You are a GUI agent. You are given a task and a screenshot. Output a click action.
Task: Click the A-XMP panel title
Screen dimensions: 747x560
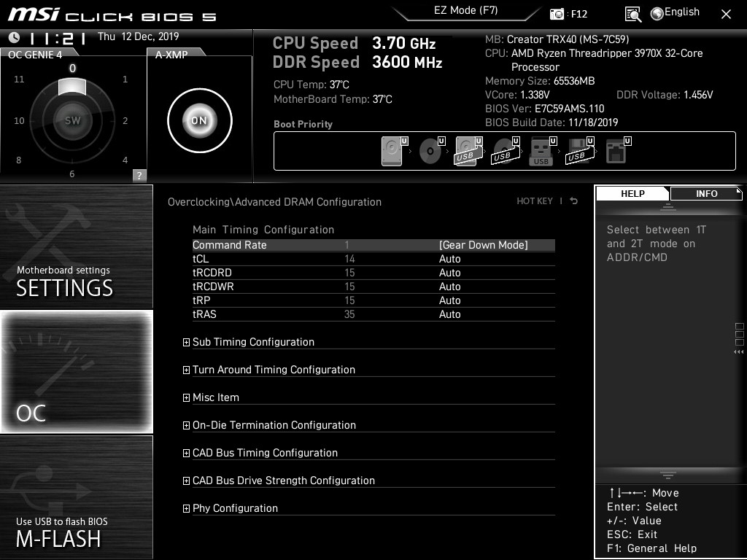pos(171,55)
